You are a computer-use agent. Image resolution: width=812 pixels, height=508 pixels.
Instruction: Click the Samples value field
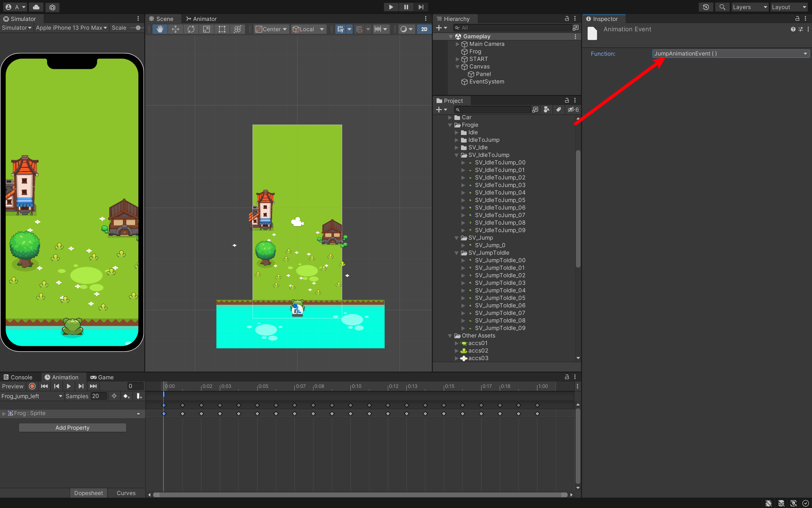(x=99, y=397)
